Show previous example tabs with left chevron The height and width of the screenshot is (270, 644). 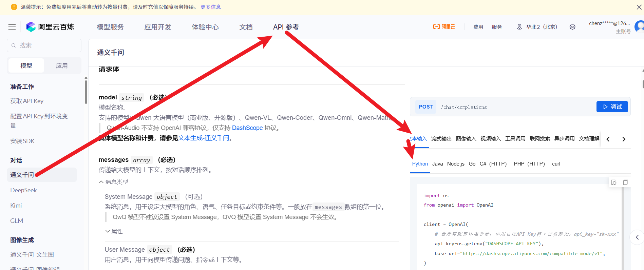tap(608, 139)
